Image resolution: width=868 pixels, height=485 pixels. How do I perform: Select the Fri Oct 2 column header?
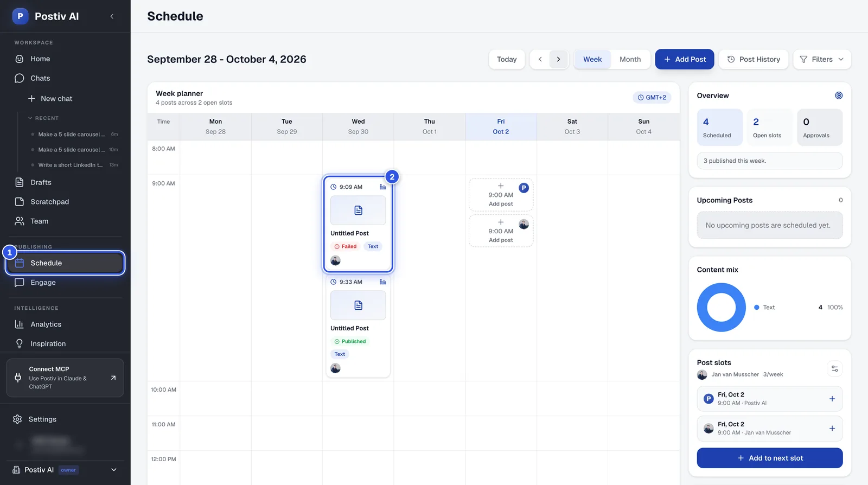click(x=501, y=126)
